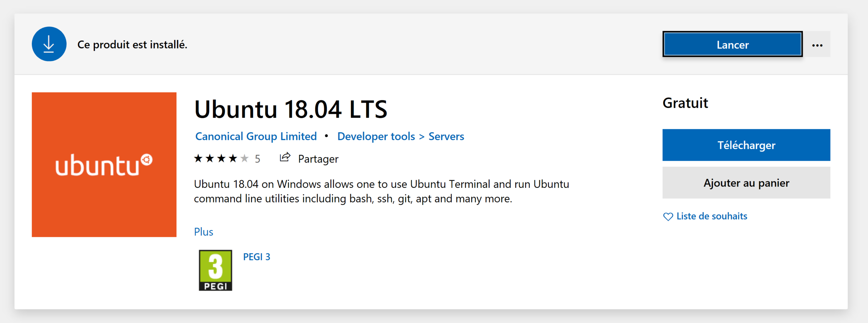Click the wishlist heart icon
The width and height of the screenshot is (868, 323).
click(668, 217)
